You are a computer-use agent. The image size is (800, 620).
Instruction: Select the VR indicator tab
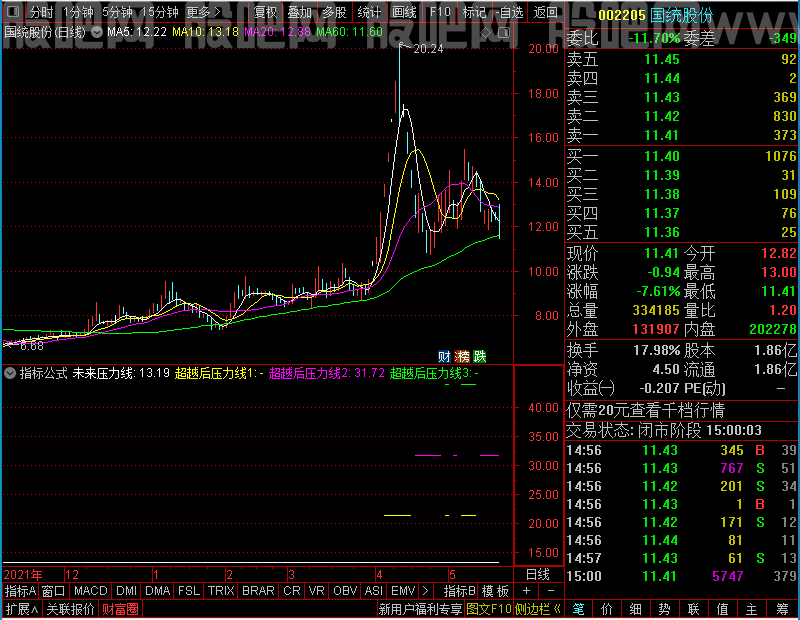(x=317, y=591)
